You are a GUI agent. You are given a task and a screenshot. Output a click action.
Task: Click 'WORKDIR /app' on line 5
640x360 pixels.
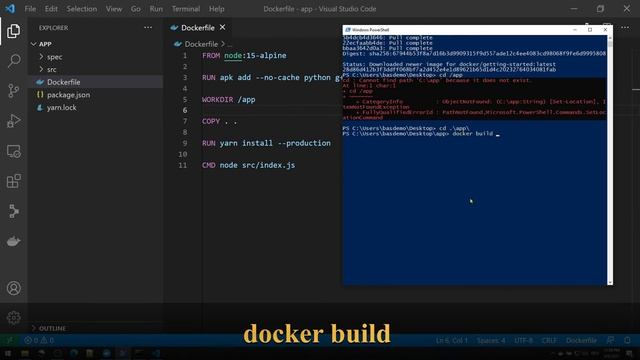(229, 100)
